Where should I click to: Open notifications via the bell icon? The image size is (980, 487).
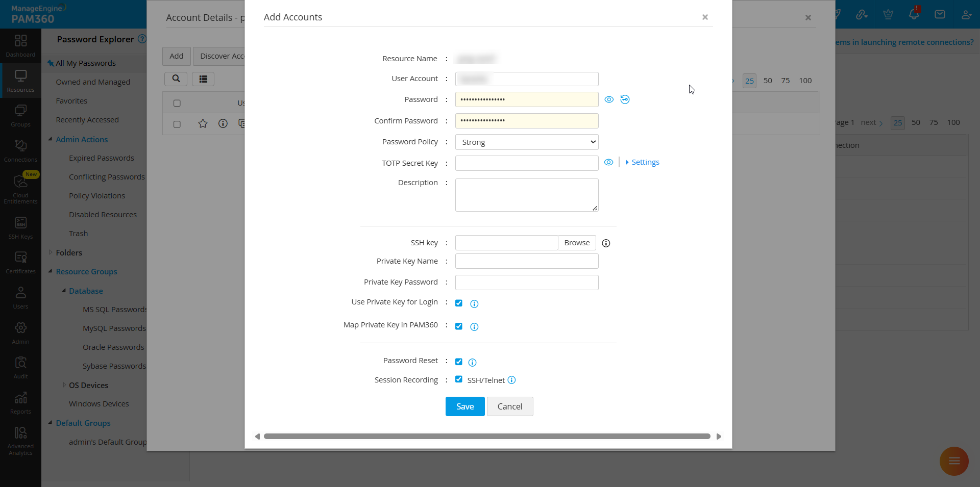914,14
